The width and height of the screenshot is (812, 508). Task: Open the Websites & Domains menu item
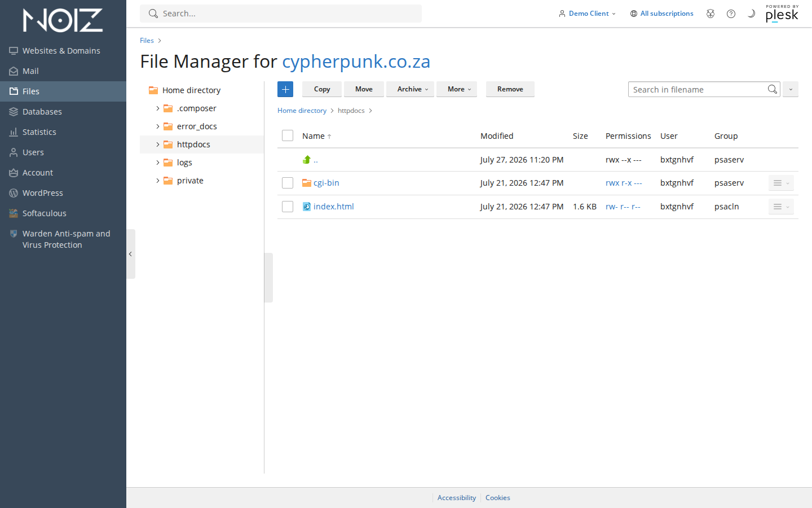(x=63, y=51)
